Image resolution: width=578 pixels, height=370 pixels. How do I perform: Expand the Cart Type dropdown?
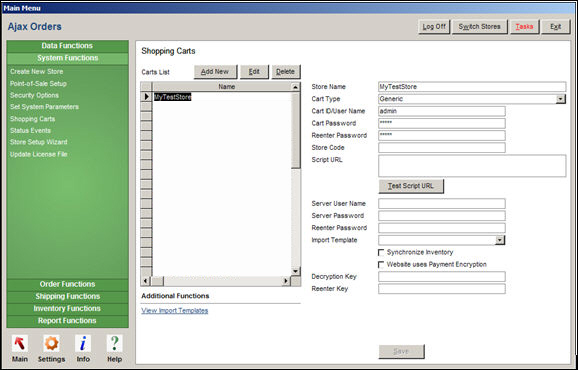coord(560,99)
